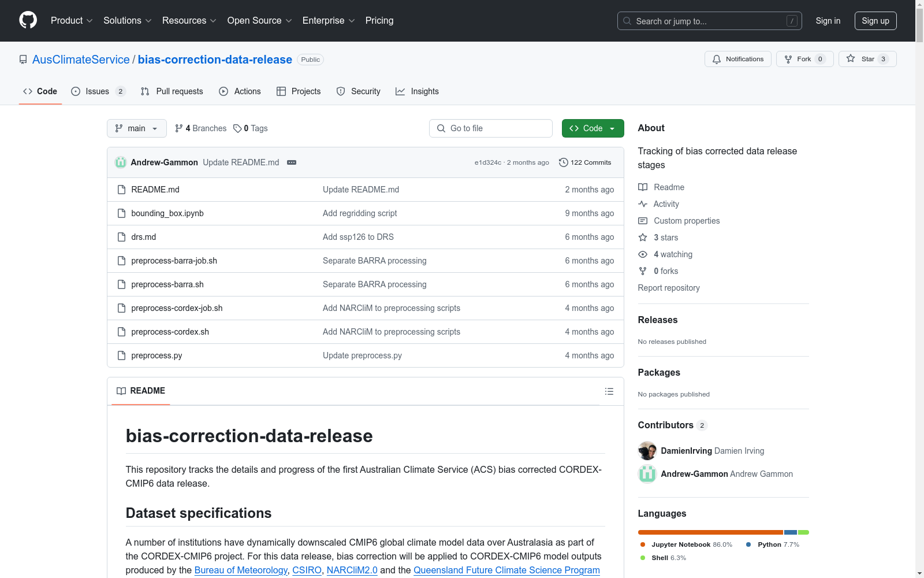Open Custom properties in About sidebar
The image size is (924, 578).
pos(679,221)
